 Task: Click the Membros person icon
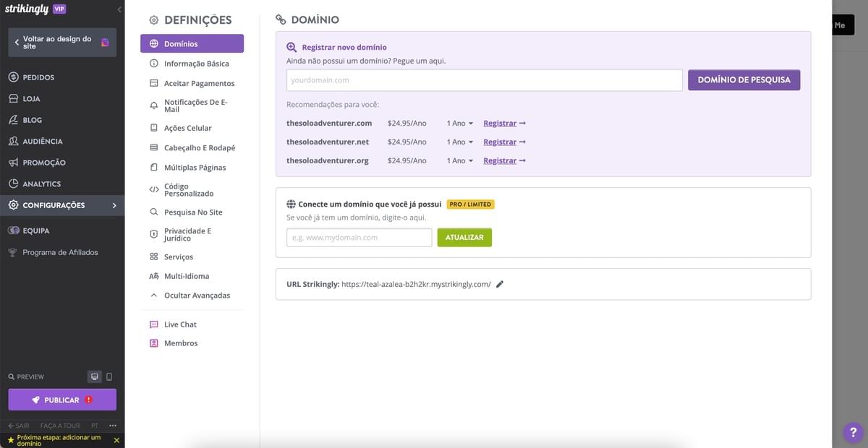pyautogui.click(x=153, y=343)
